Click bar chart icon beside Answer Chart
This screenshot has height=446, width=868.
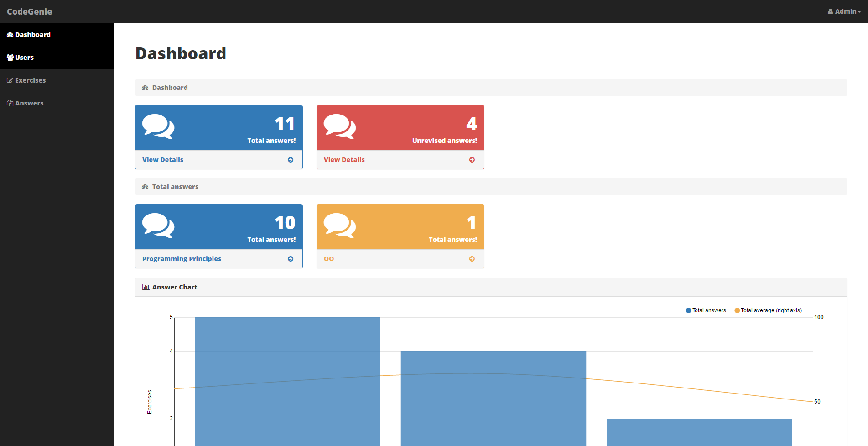click(x=146, y=287)
